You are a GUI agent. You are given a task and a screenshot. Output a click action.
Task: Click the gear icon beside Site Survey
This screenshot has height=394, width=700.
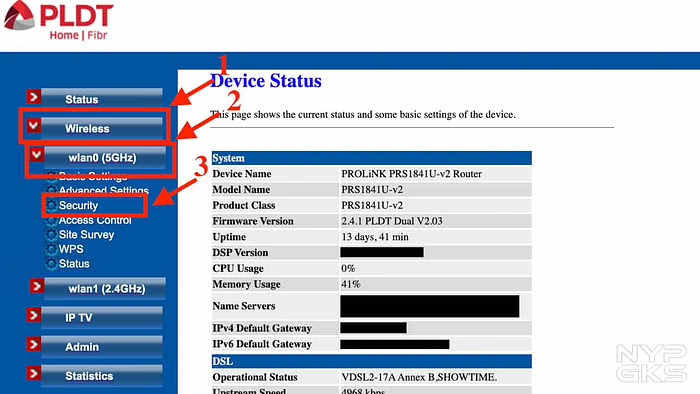(x=51, y=235)
